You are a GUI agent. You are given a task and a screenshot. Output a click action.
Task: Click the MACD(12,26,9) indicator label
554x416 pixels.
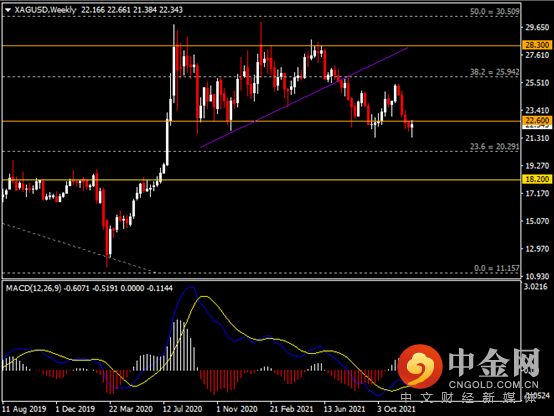(x=34, y=288)
